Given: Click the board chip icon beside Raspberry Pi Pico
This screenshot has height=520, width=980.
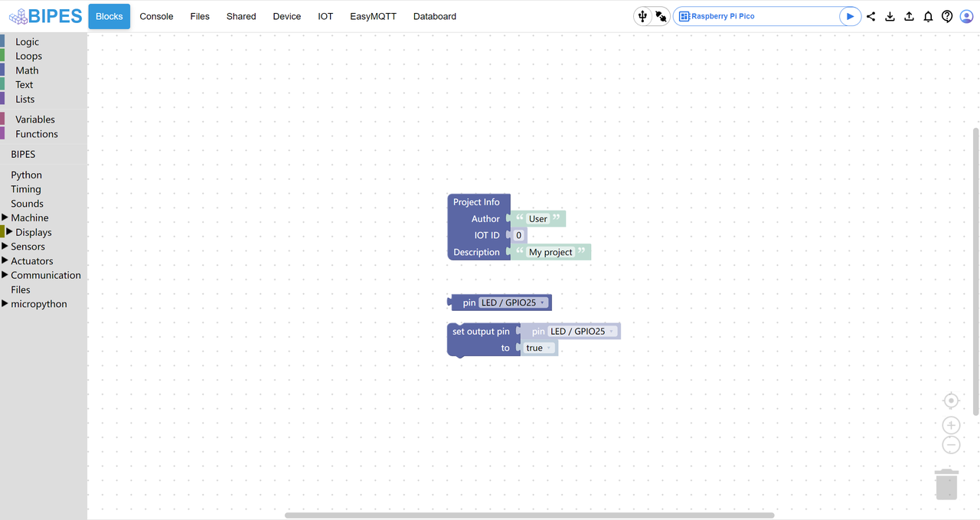Looking at the screenshot, I should tap(684, 16).
